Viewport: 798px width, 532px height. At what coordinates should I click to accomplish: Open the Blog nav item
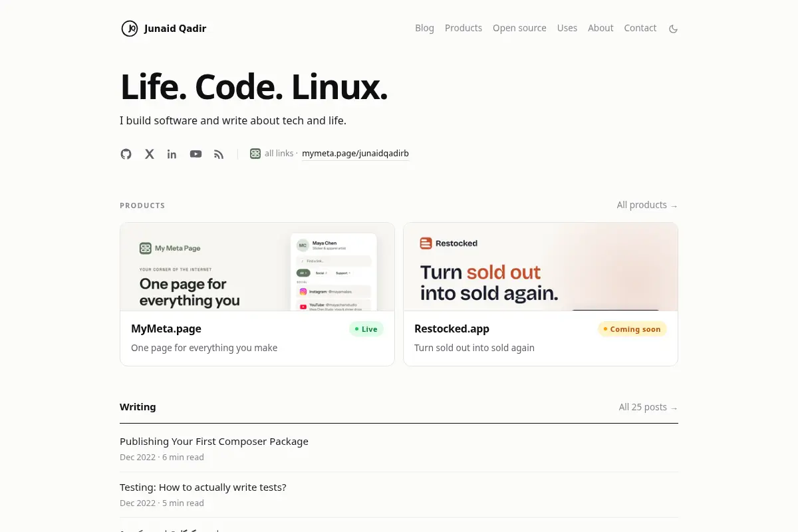pyautogui.click(x=424, y=28)
